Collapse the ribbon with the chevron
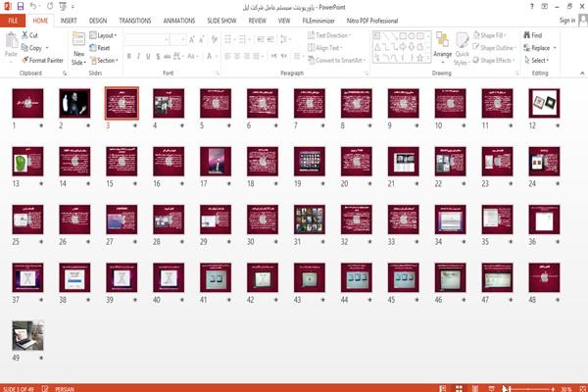588x392 pixels. click(582, 73)
